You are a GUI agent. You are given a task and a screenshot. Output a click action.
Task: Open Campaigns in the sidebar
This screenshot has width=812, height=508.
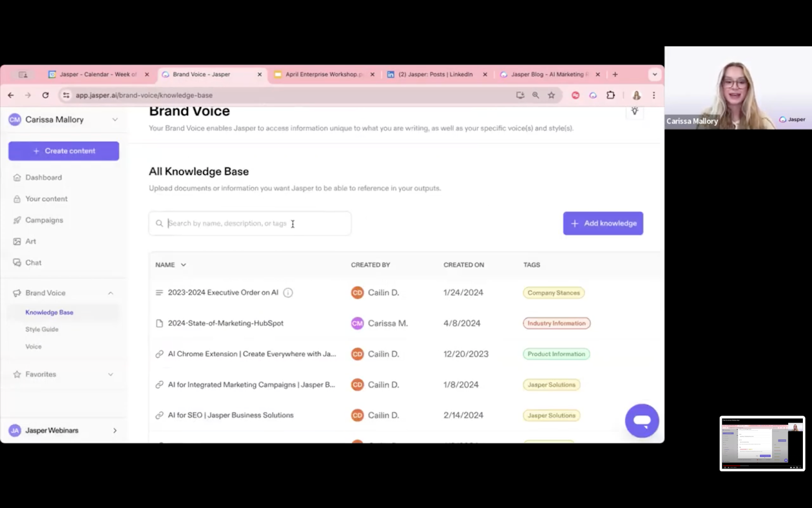44,220
